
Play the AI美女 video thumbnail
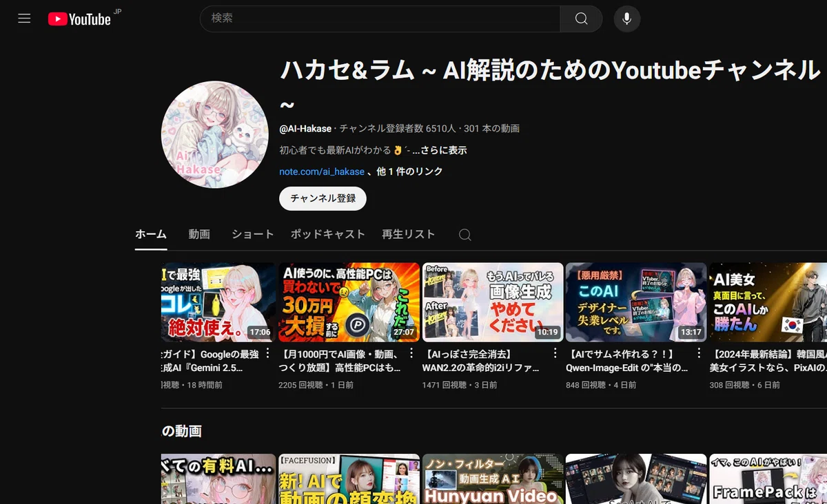point(768,302)
